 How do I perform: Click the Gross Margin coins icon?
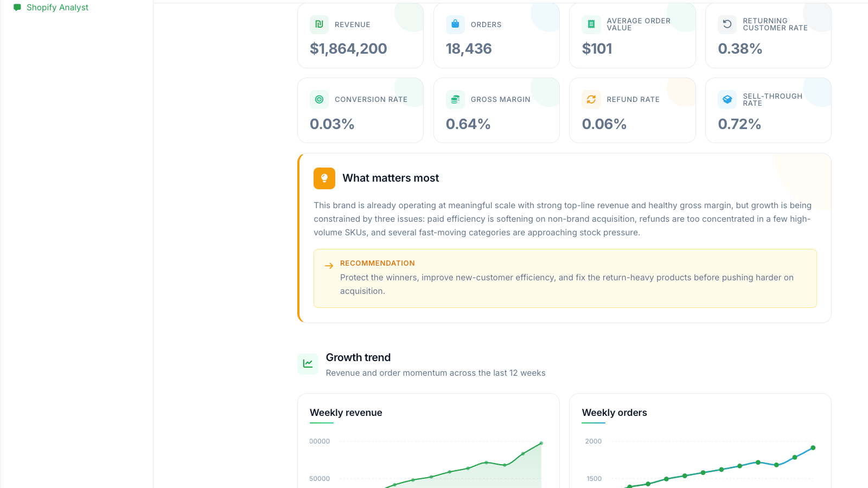click(x=455, y=99)
